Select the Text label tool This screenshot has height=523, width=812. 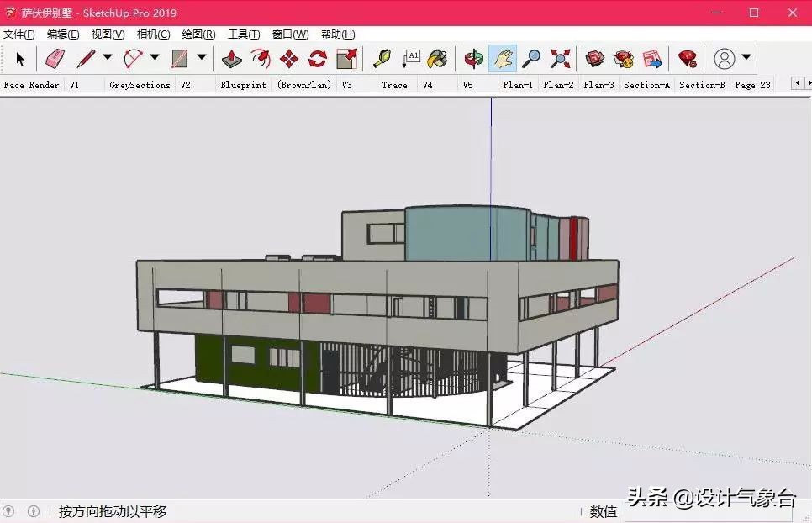click(411, 59)
